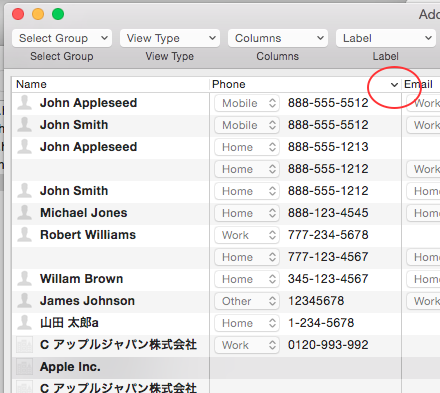Open the Label popup in toolbar
This screenshot has height=393, width=440.
pyautogui.click(x=386, y=38)
